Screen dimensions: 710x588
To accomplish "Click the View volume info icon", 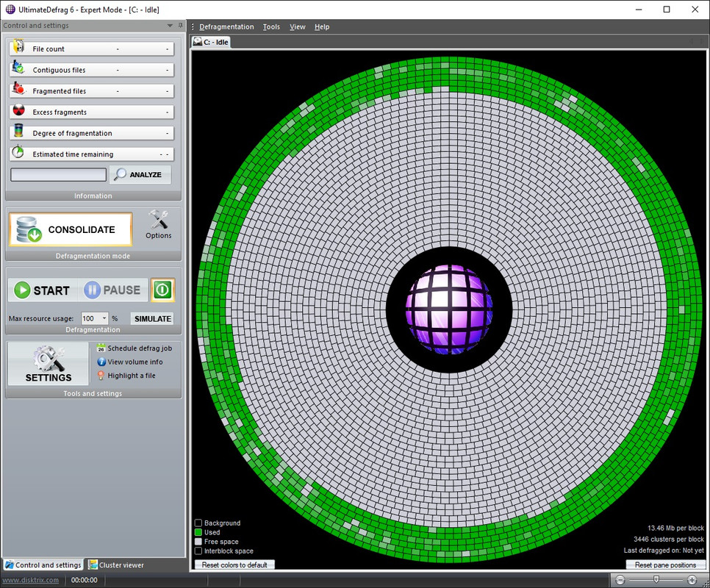I will click(101, 362).
